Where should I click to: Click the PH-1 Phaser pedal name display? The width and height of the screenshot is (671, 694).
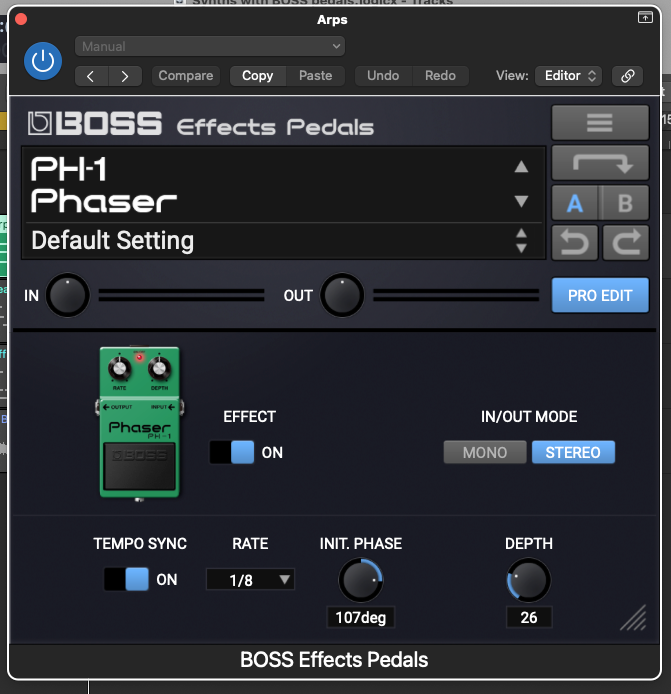pyautogui.click(x=104, y=185)
